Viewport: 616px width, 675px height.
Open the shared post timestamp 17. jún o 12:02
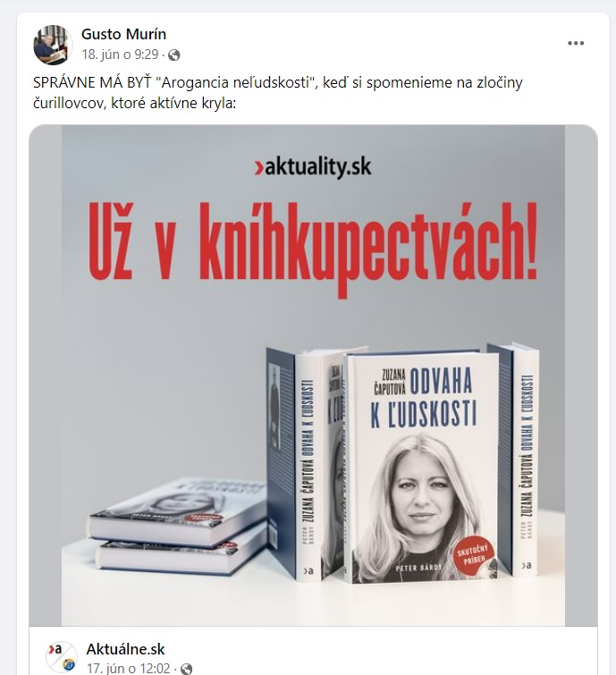coord(128,668)
